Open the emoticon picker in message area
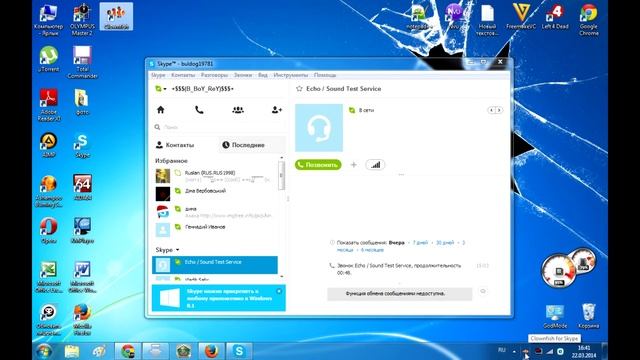Image resolution: width=640 pixels, height=360 pixels. click(483, 291)
